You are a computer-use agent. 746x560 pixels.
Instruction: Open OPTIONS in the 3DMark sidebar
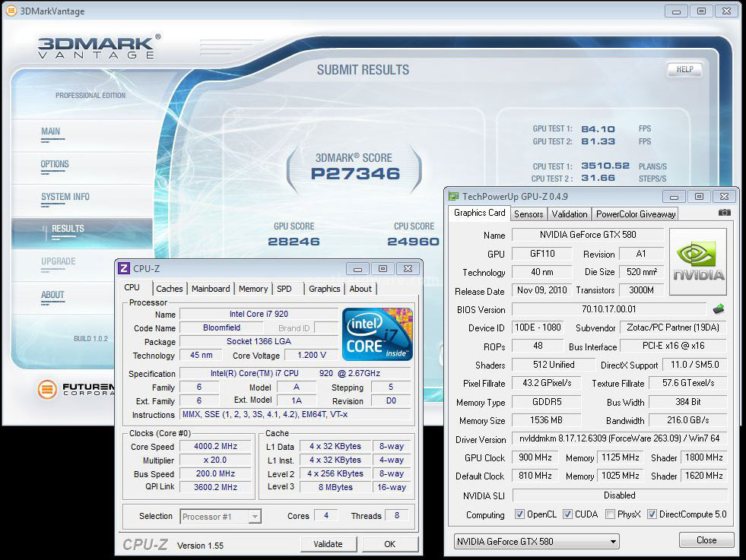(x=55, y=164)
